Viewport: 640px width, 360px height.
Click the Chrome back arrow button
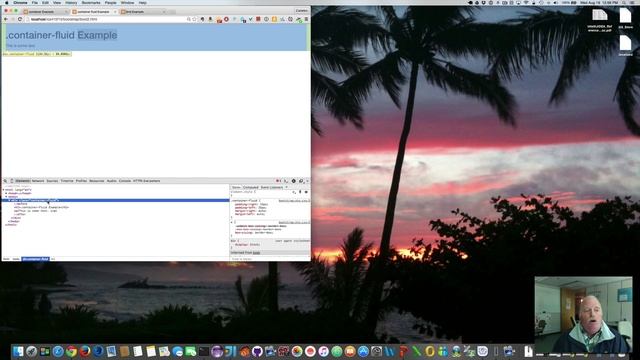[x=6, y=19]
